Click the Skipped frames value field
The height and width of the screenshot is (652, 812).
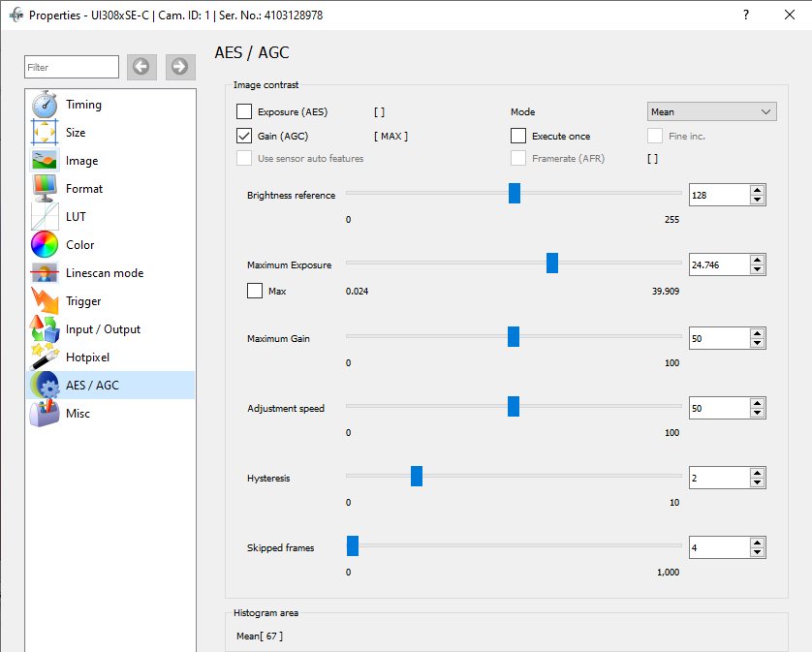pyautogui.click(x=719, y=548)
